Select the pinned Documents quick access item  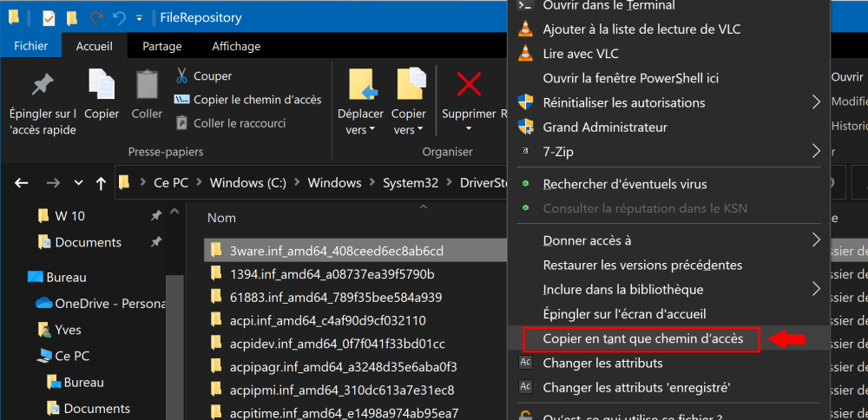[x=80, y=242]
